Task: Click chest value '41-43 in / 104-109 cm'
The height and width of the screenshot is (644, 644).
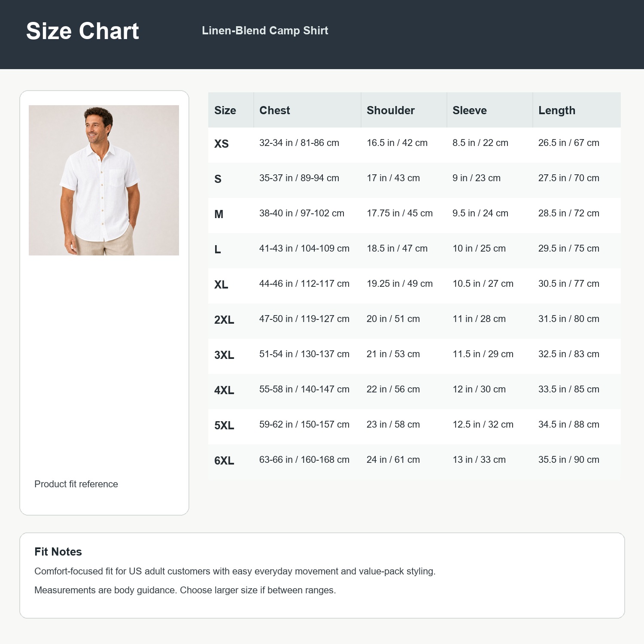Action: tap(304, 249)
